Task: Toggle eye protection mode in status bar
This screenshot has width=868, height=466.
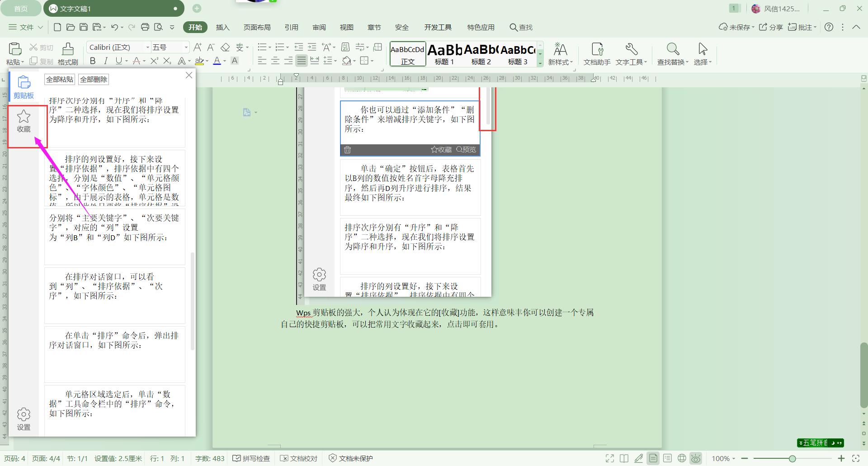Action: coord(696,458)
